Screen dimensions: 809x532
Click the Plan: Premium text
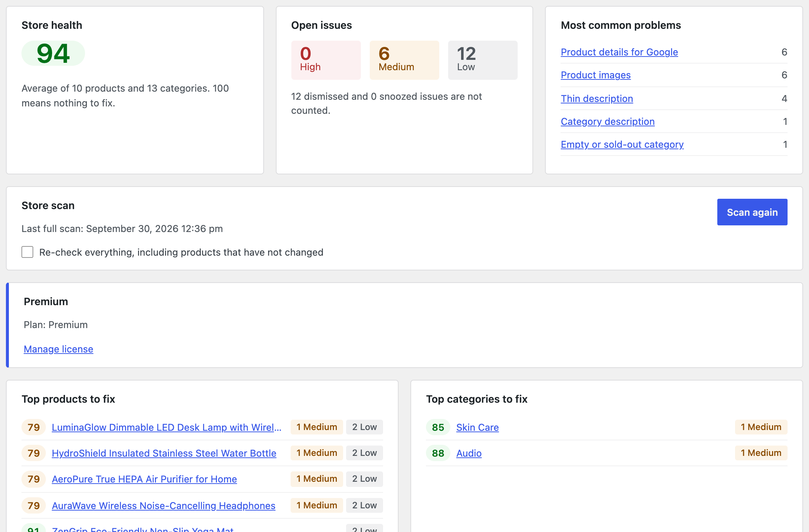[56, 325]
